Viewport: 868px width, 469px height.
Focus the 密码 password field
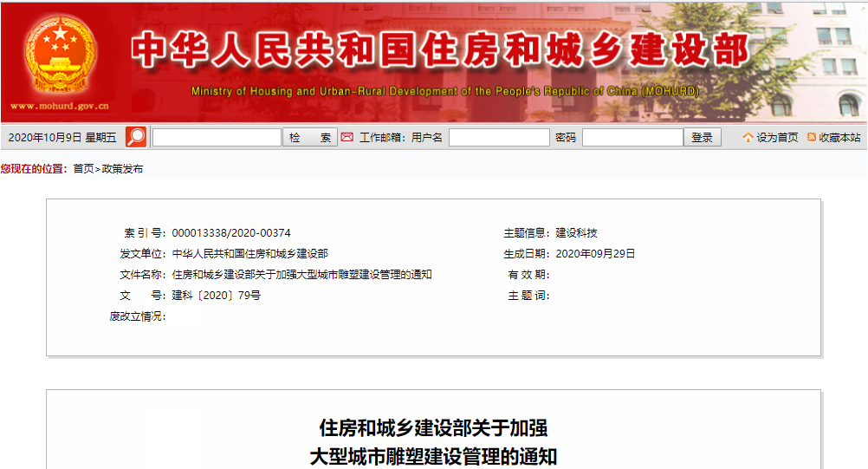(632, 137)
